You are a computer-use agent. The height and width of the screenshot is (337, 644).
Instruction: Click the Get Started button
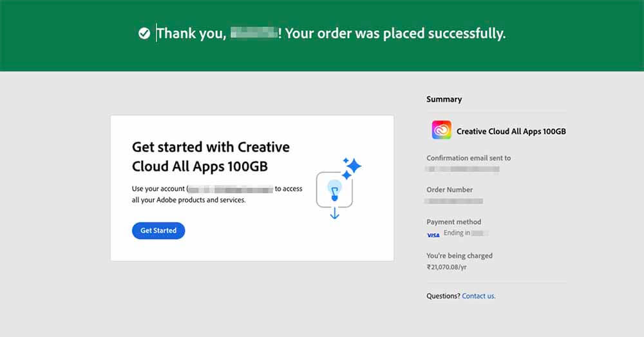158,231
